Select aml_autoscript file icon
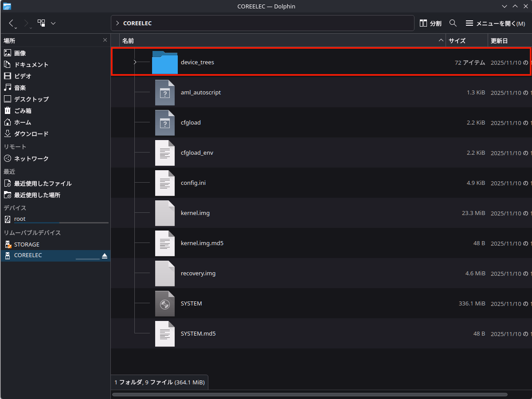 pos(165,92)
